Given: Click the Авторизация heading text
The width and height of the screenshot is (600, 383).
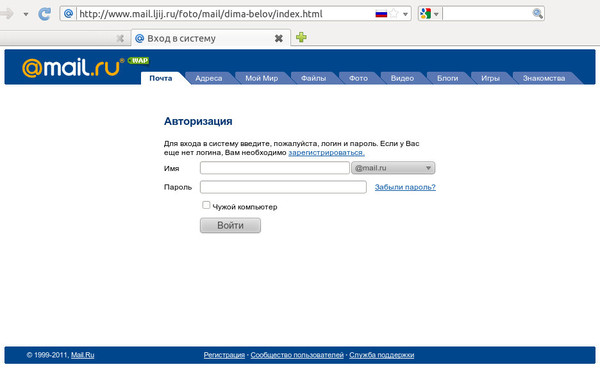Looking at the screenshot, I should coord(198,121).
